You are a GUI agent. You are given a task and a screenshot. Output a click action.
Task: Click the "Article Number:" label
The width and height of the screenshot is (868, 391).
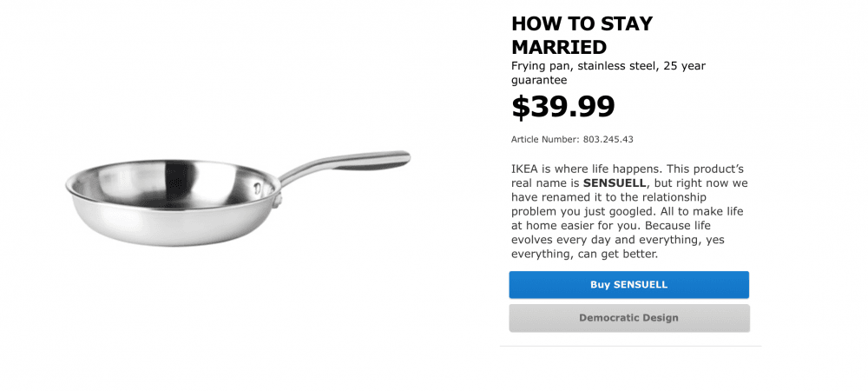point(544,139)
